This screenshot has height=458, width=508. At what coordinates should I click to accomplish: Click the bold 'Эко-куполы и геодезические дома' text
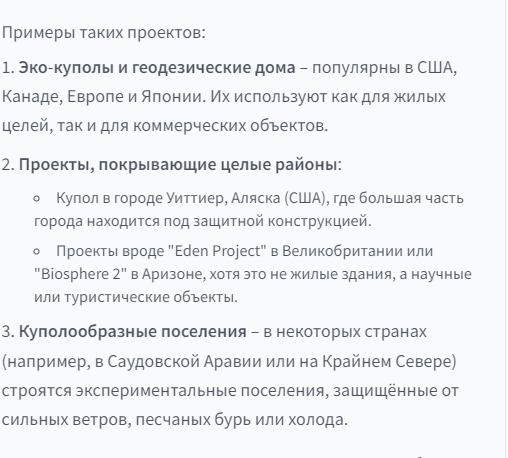pyautogui.click(x=157, y=68)
